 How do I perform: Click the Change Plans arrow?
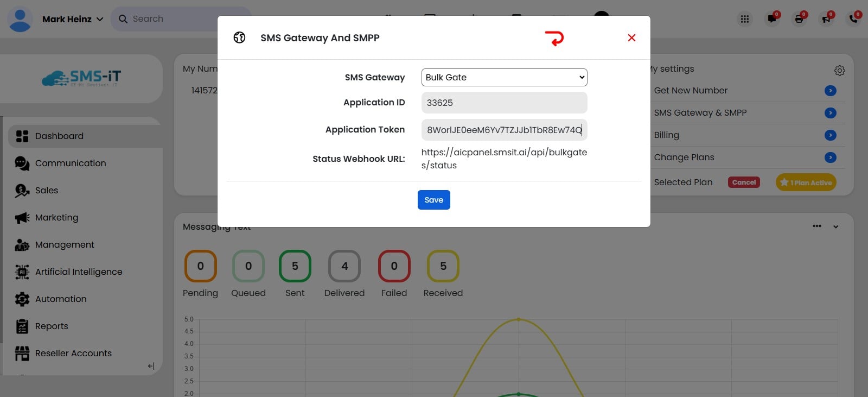831,157
